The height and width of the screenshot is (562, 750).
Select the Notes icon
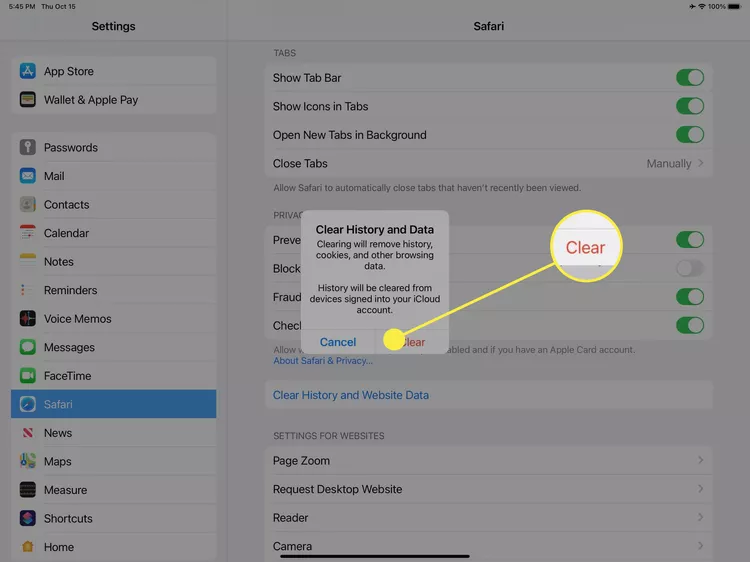28,261
